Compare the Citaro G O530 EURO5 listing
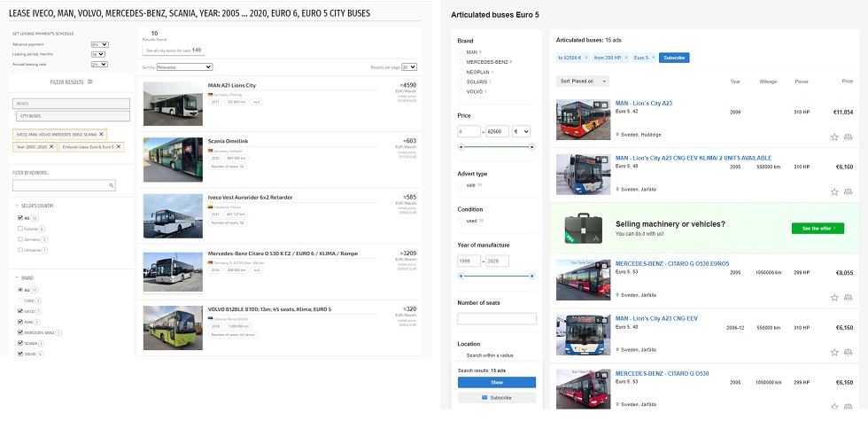This screenshot has height=421, width=868. (849, 298)
